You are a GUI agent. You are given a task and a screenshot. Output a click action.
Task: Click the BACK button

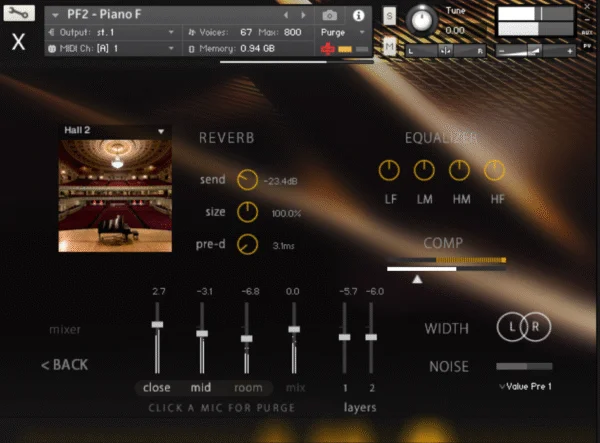[65, 364]
